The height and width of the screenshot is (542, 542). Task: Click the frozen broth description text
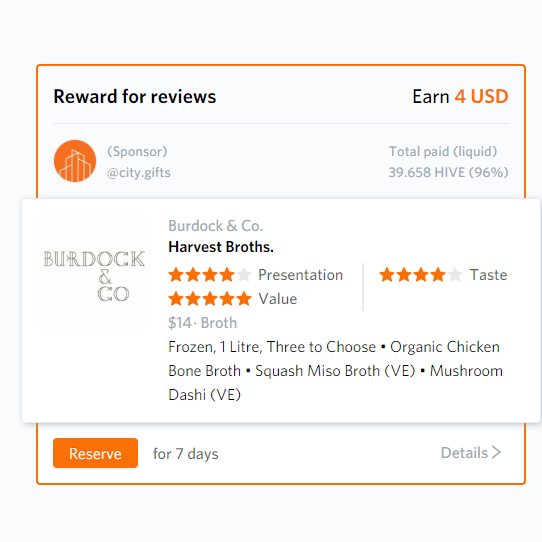coord(335,371)
